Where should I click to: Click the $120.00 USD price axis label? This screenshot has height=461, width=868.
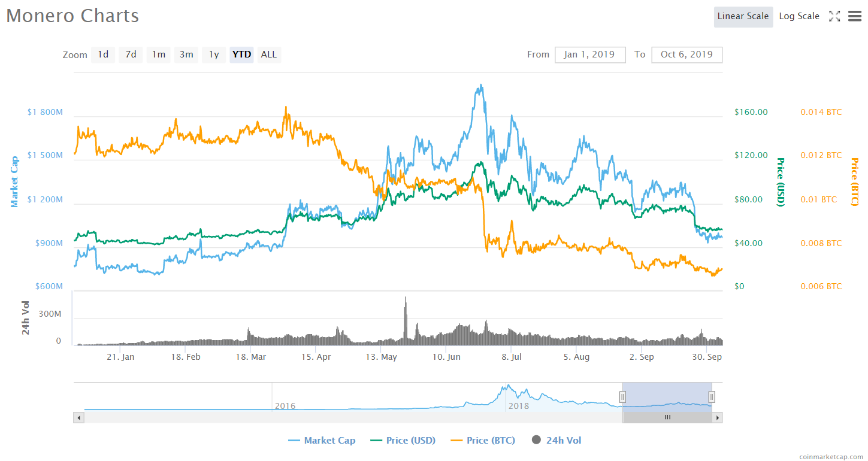click(751, 155)
